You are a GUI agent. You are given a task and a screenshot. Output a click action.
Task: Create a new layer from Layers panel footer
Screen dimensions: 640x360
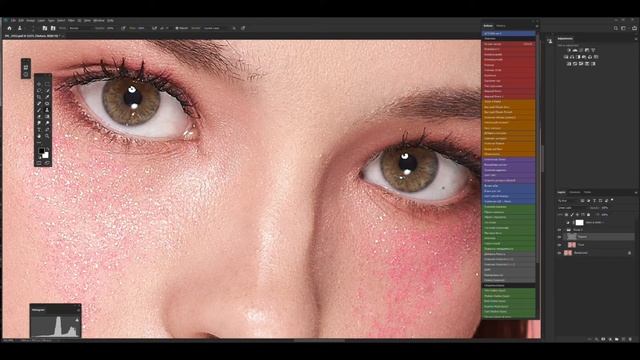coord(623,339)
